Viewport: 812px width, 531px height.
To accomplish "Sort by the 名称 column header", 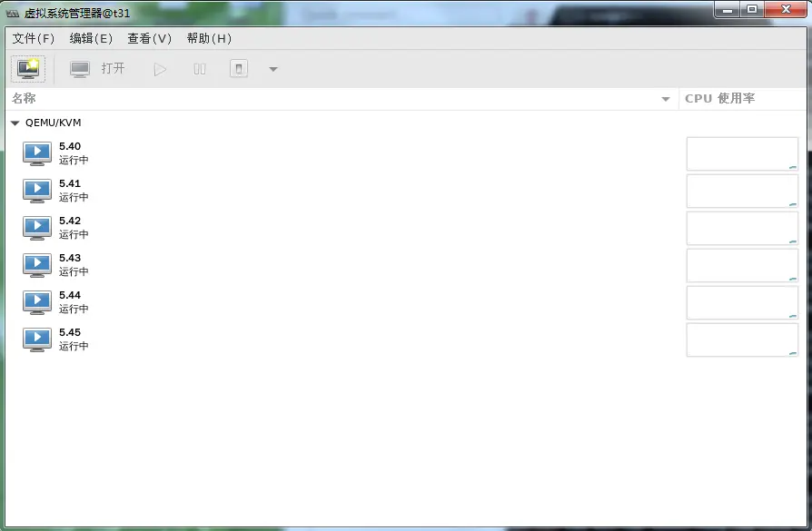I will 342,98.
